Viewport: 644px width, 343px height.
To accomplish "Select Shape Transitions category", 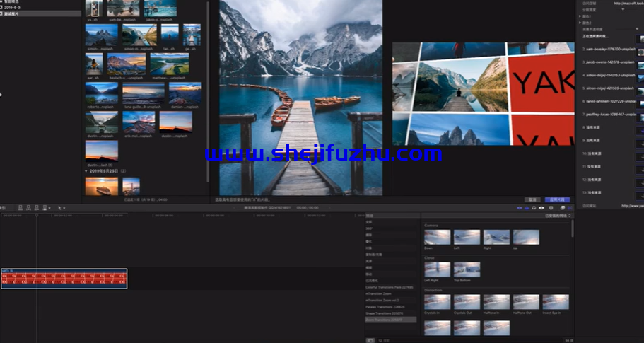I will [390, 313].
